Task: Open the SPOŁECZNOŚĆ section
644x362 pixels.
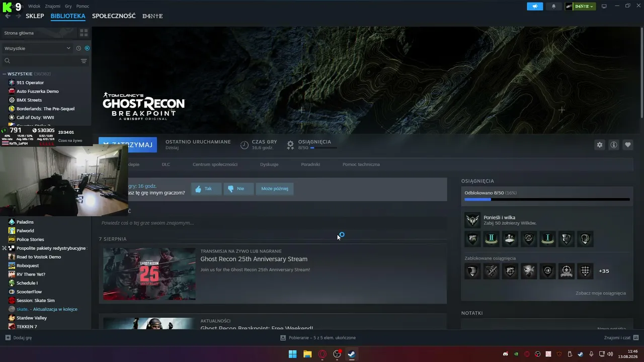Action: click(x=114, y=16)
